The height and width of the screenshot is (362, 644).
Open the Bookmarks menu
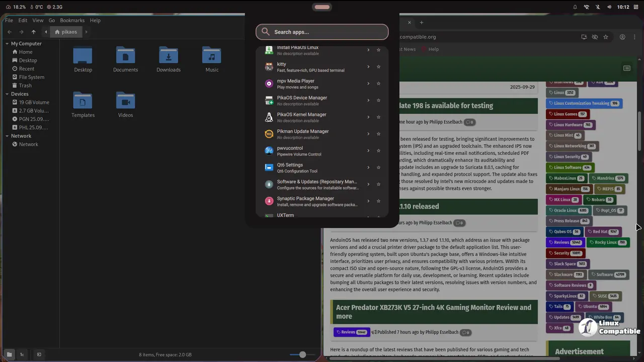(72, 21)
